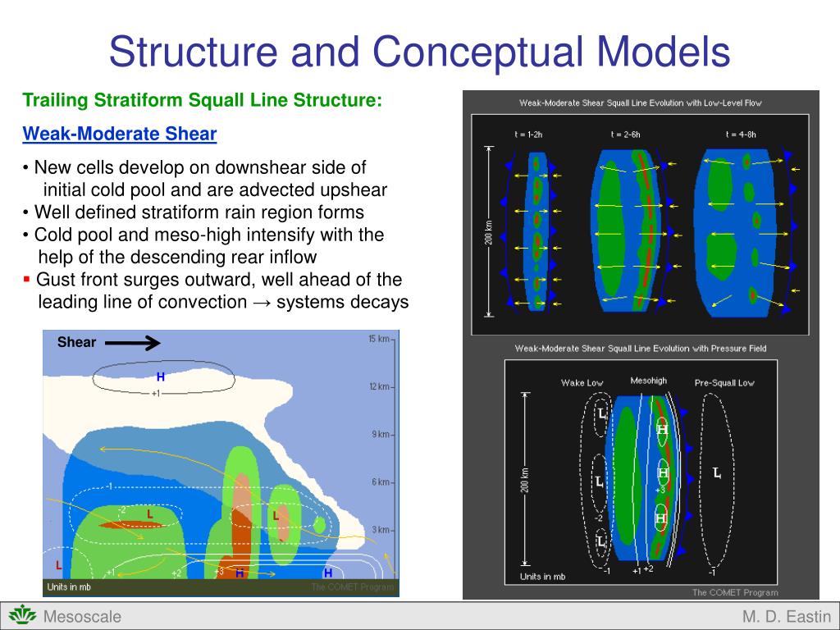The image size is (840, 630).
Task: Click the bullet about cold pool and meso-high intensifying
Action: point(203,245)
